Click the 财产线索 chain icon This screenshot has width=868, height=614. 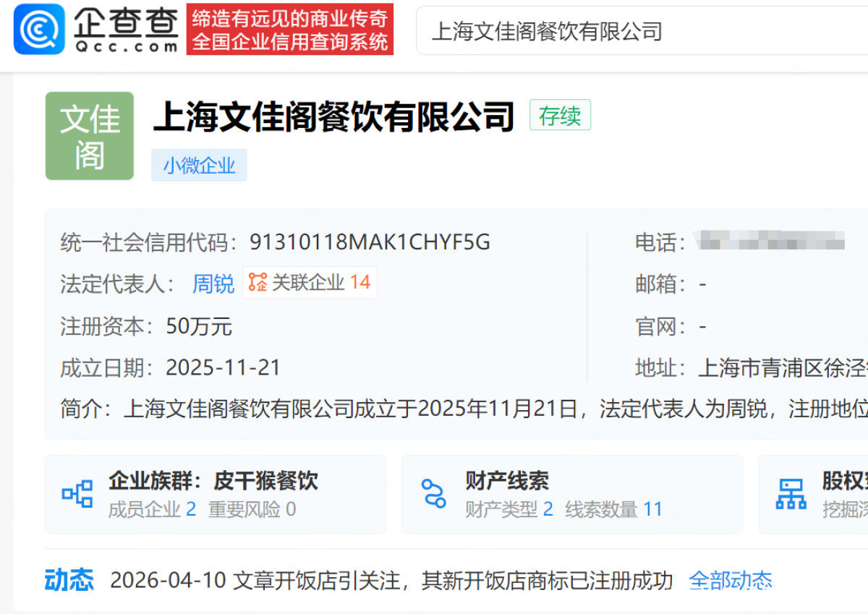click(x=434, y=493)
